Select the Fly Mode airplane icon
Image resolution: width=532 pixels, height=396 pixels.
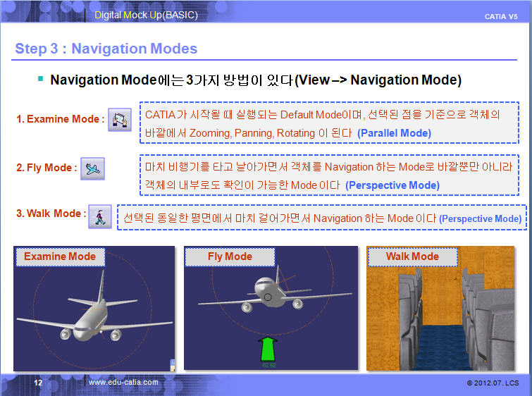click(92, 168)
